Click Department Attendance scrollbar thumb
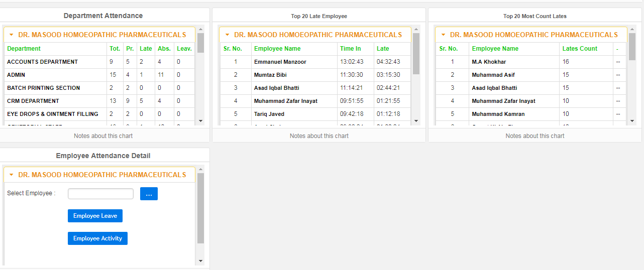This screenshot has width=644, height=270. (x=200, y=43)
